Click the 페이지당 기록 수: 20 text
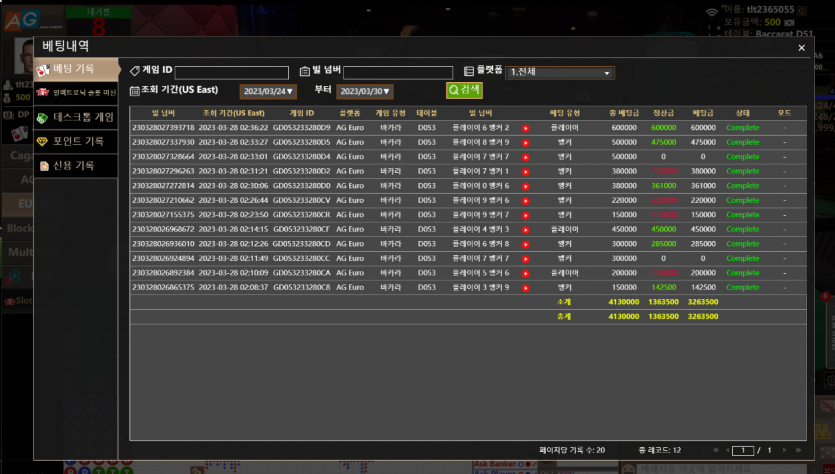Image resolution: width=835 pixels, height=474 pixels. [572, 450]
